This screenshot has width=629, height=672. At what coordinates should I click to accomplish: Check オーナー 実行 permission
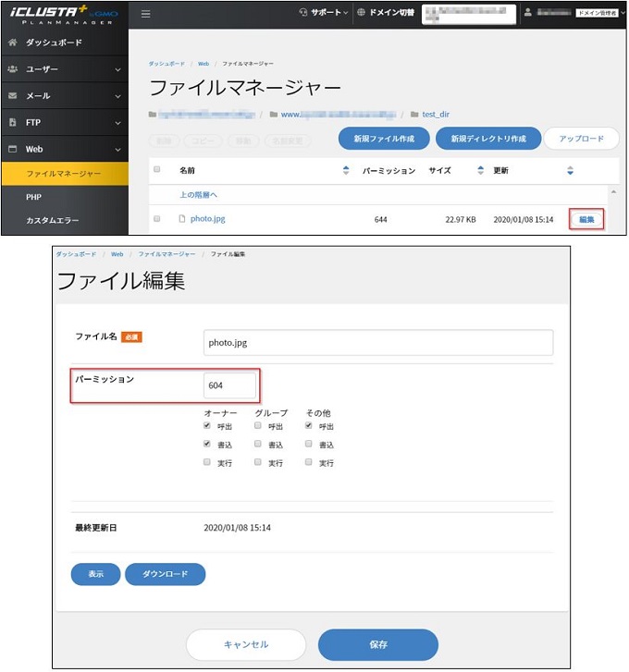coord(207,462)
